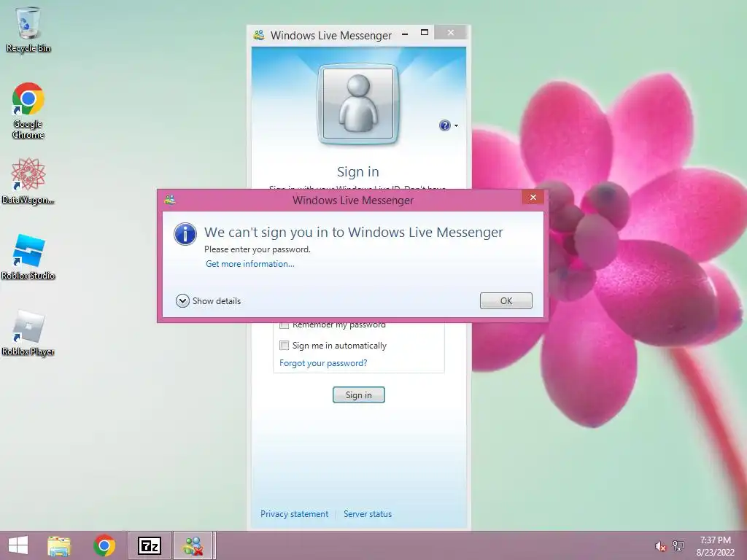Click the Messenger taskbar icon

click(194, 545)
